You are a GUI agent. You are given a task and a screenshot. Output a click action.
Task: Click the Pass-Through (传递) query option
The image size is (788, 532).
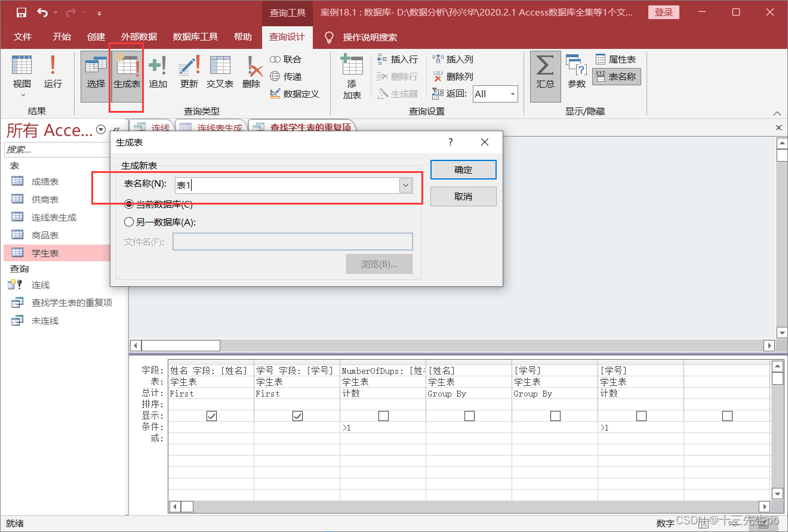285,76
